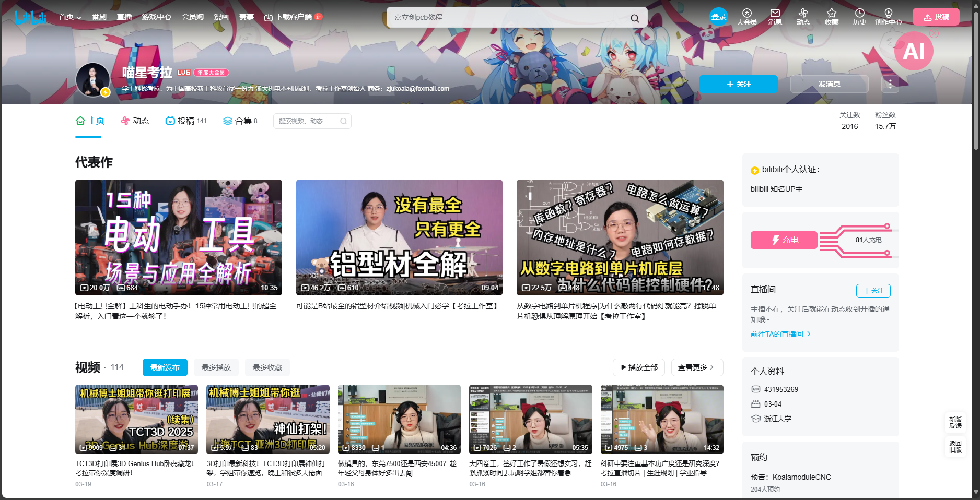Click the pink 充电 button
The image size is (980, 500).
coord(784,240)
